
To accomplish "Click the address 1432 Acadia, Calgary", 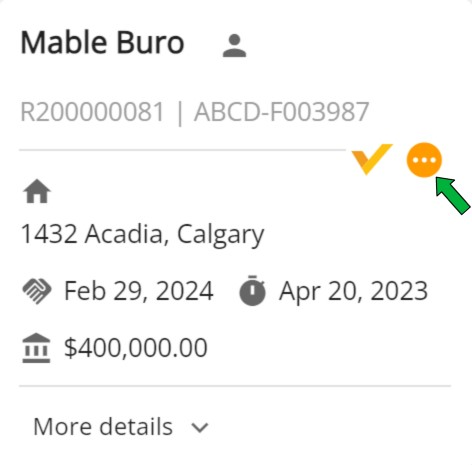I will (x=142, y=235).
